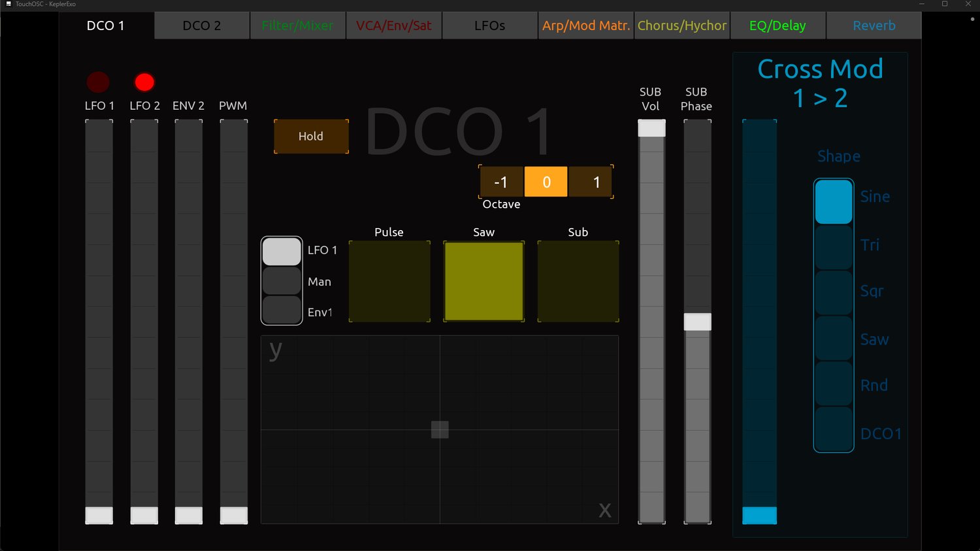Viewport: 980px width, 551px height.
Task: Click the TouchOSC app icon in title bar
Action: tap(8, 4)
